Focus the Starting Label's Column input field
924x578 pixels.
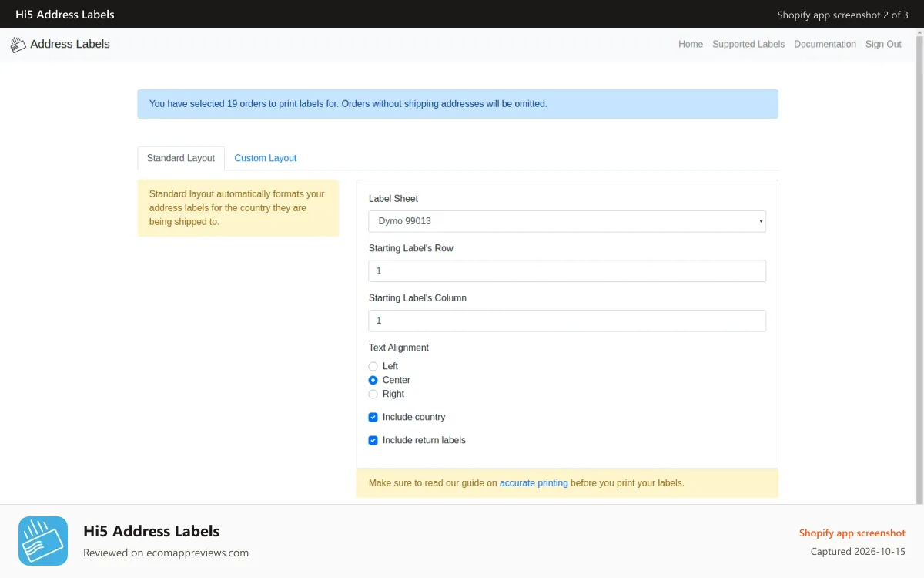click(567, 321)
